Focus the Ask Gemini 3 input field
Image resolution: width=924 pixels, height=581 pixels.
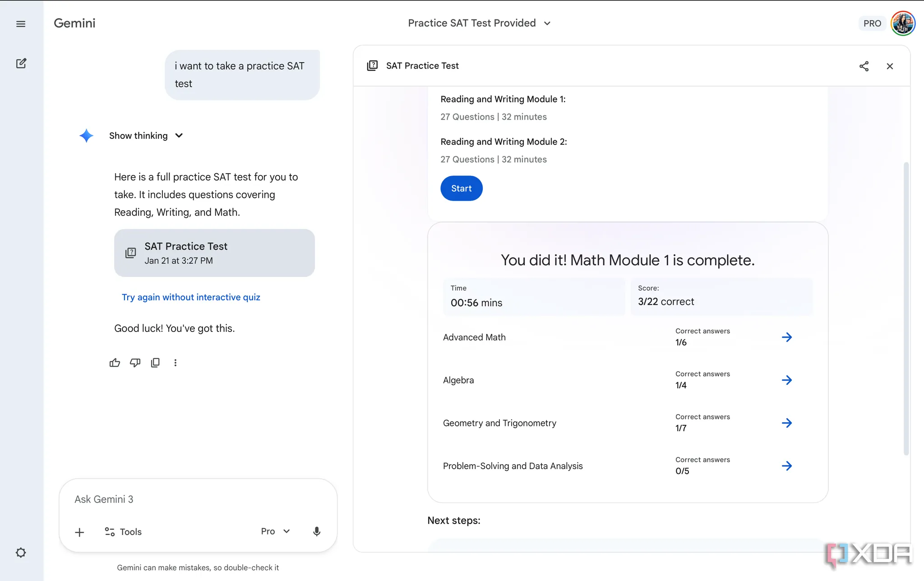click(x=198, y=499)
